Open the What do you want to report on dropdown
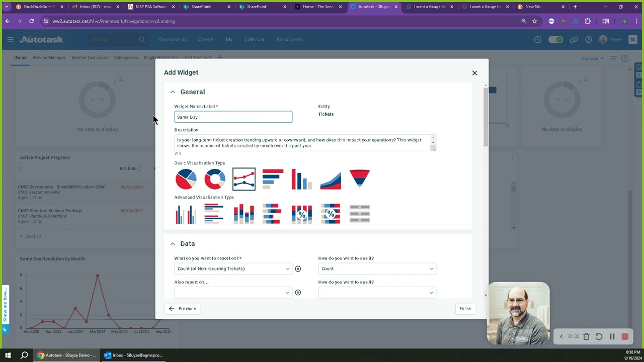This screenshot has height=362, width=644. (x=233, y=269)
